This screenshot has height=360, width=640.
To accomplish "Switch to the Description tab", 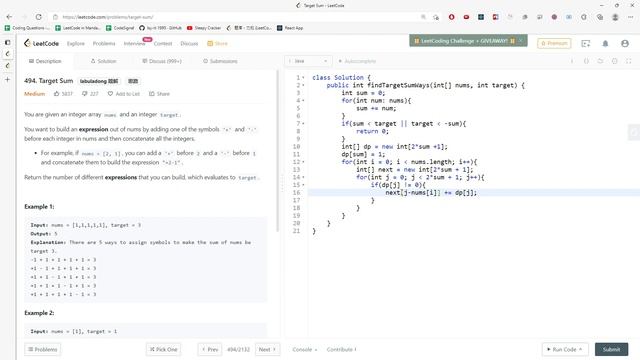I will click(x=45, y=61).
